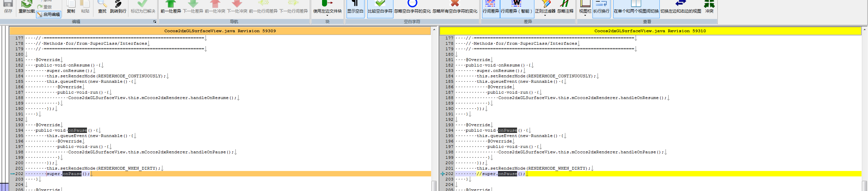Toggle the 启用编辑 enable editing button
Screen dimensions: 868x191
tap(49, 14)
